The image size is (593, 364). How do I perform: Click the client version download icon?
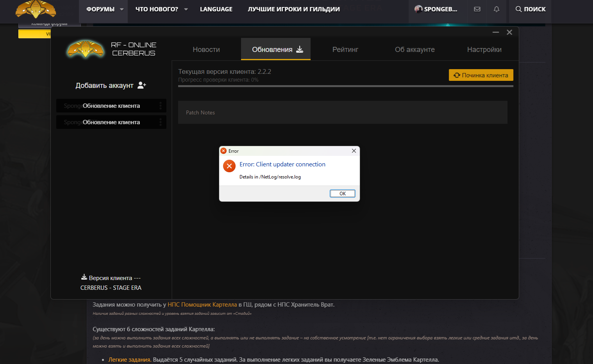click(84, 277)
